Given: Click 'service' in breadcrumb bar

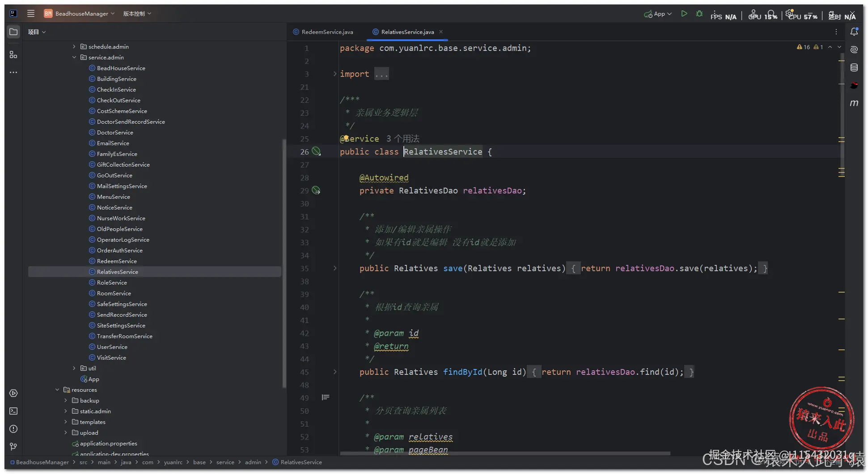Looking at the screenshot, I should (x=225, y=462).
